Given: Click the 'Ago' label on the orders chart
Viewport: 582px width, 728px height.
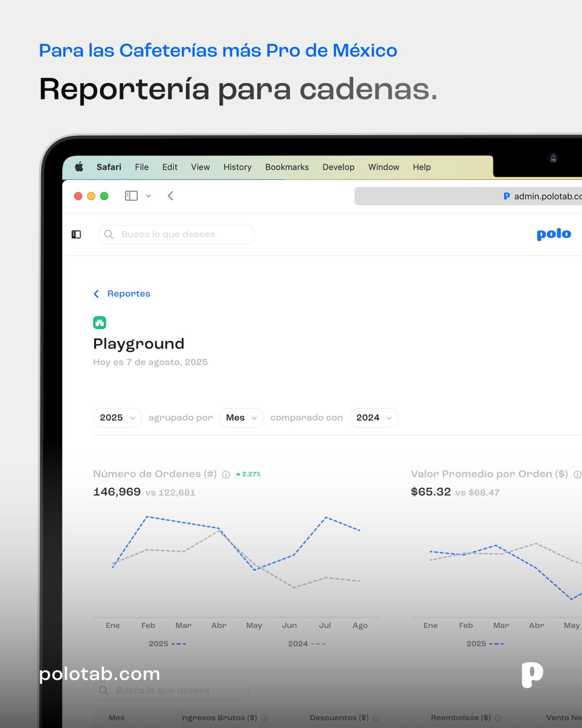Looking at the screenshot, I should [x=360, y=626].
